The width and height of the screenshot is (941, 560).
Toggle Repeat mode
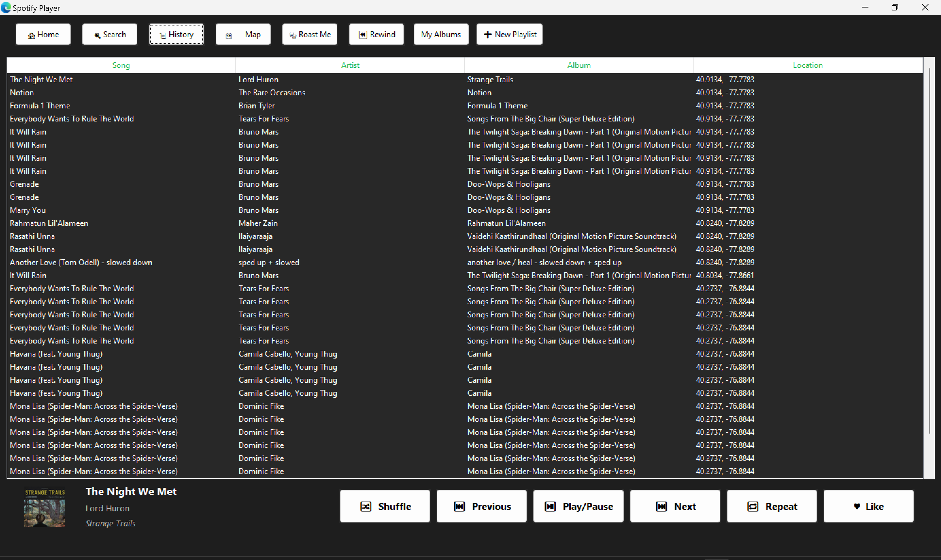pyautogui.click(x=771, y=506)
